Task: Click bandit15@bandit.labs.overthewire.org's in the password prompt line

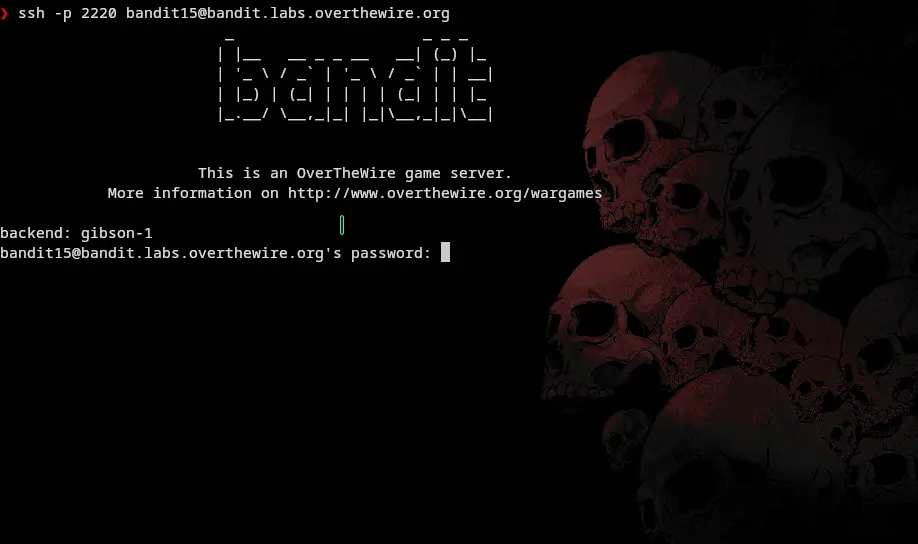Action: (171, 253)
